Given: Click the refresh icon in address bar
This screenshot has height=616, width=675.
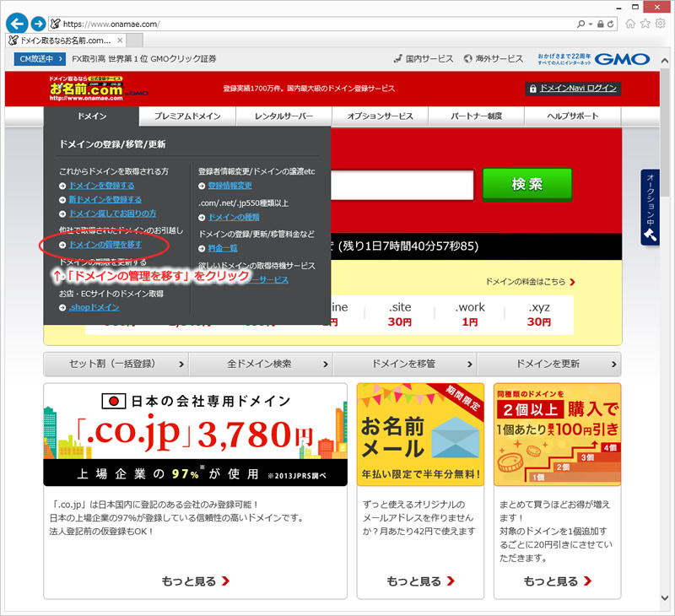Looking at the screenshot, I should tap(610, 24).
